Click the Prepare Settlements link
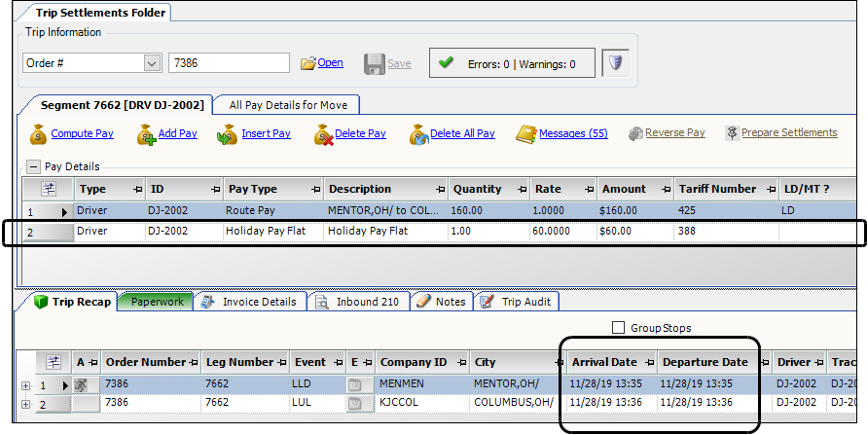The width and height of the screenshot is (868, 435). coord(788,133)
